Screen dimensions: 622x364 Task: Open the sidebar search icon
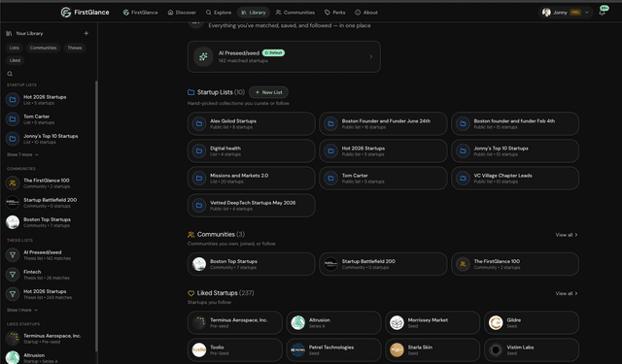click(10, 74)
